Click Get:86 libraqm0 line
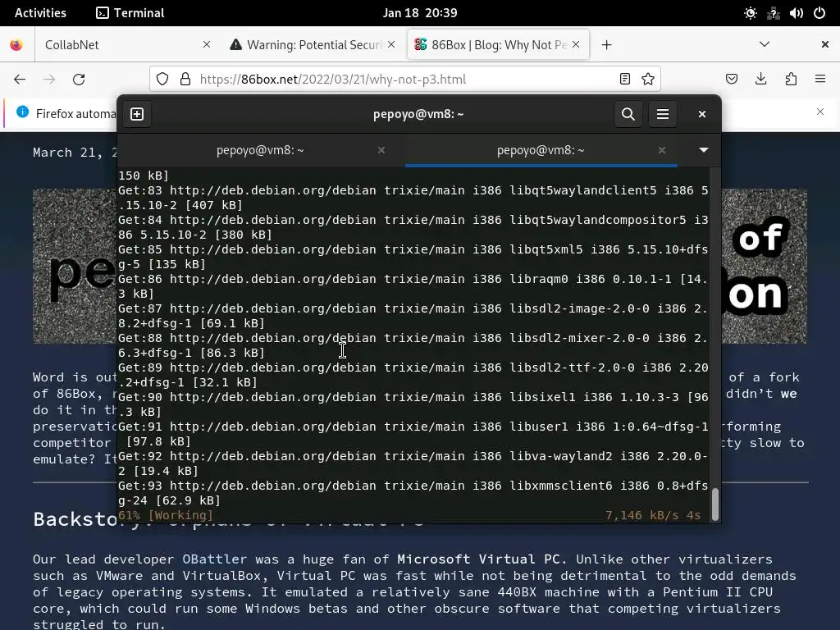Image resolution: width=840 pixels, height=630 pixels. (x=413, y=286)
